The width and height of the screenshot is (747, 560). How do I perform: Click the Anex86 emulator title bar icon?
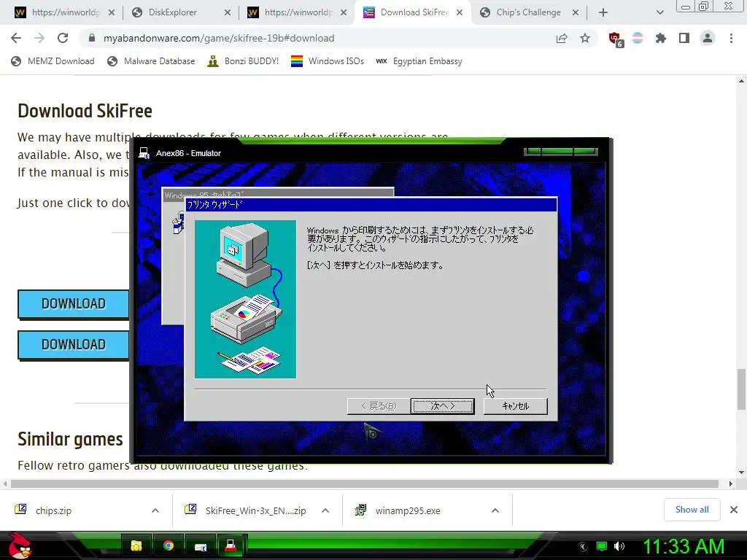[144, 153]
